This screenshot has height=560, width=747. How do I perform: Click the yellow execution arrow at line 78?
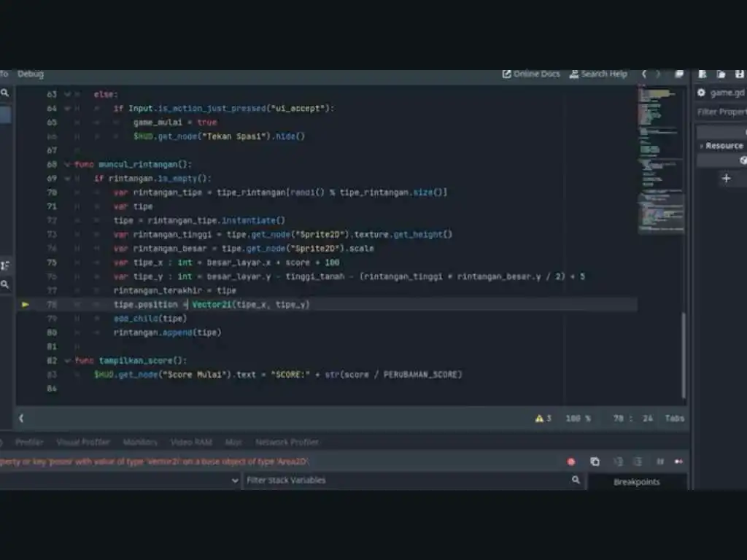point(26,304)
